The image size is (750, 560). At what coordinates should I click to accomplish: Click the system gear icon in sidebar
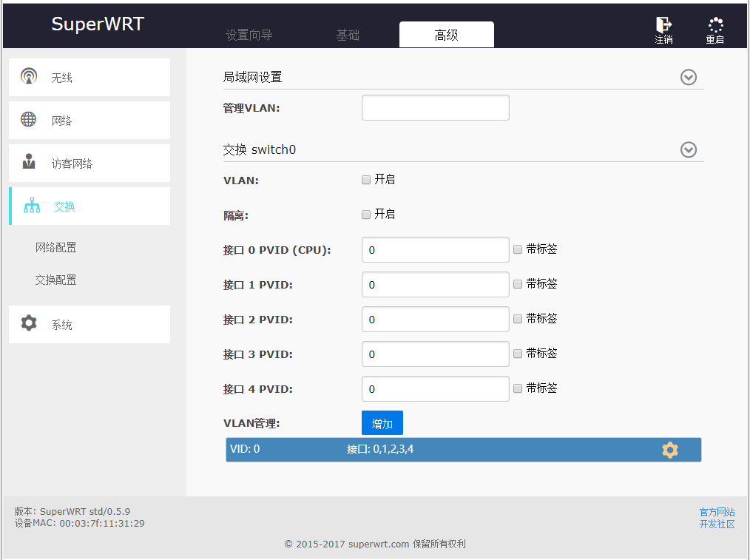pyautogui.click(x=29, y=323)
